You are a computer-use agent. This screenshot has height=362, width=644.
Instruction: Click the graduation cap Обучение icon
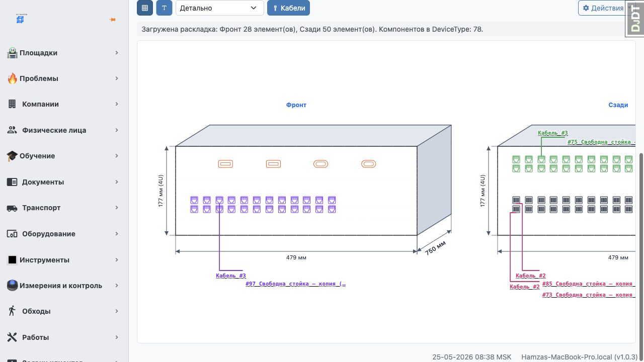pyautogui.click(x=12, y=156)
